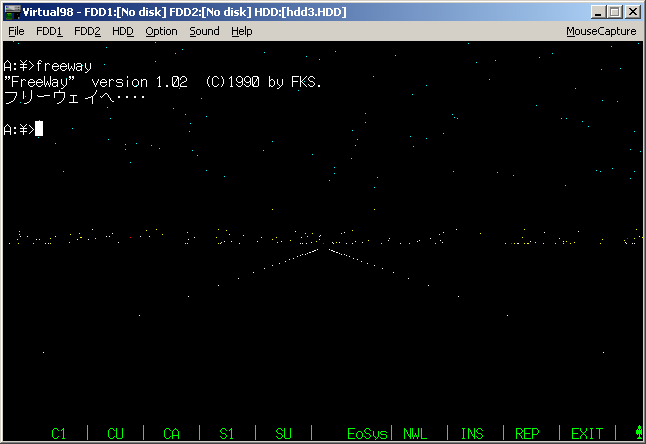Click the SU function key label

pos(283,434)
